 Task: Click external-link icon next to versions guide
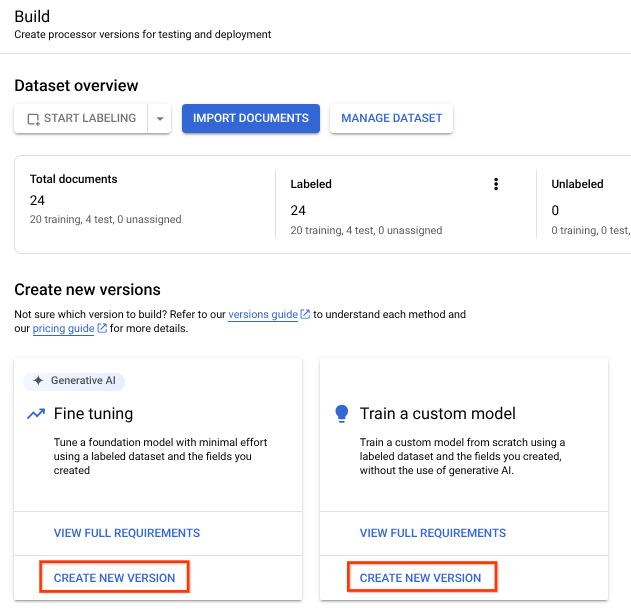305,315
